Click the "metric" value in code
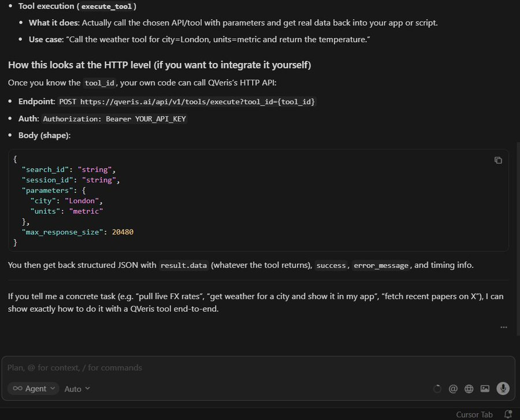 [86, 211]
